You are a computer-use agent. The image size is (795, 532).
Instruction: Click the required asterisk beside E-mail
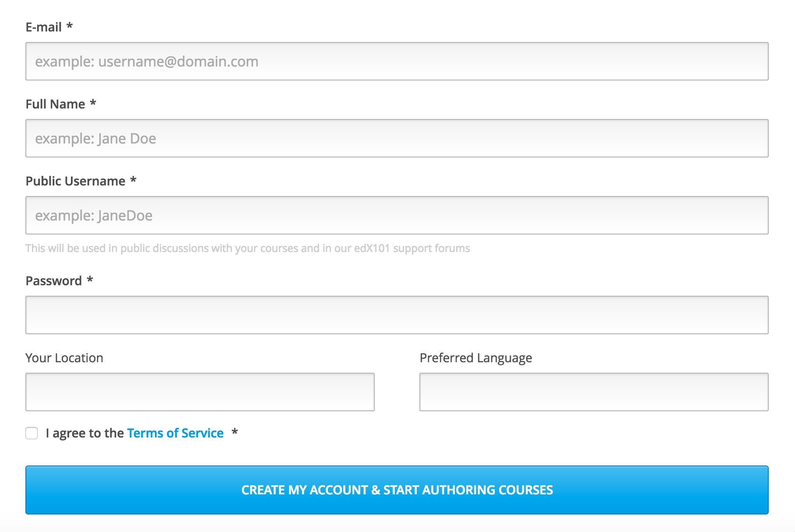pyautogui.click(x=69, y=26)
